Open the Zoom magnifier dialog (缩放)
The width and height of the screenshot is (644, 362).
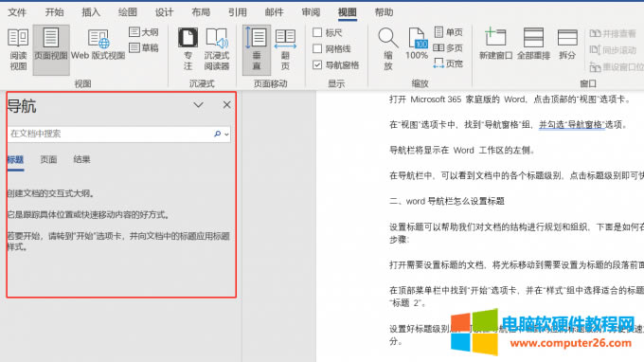point(387,49)
